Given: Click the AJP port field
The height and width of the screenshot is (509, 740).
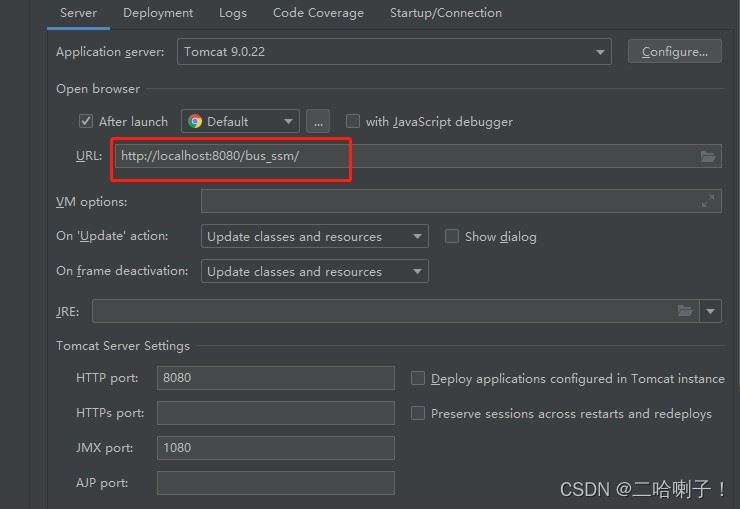Looking at the screenshot, I should pyautogui.click(x=276, y=483).
